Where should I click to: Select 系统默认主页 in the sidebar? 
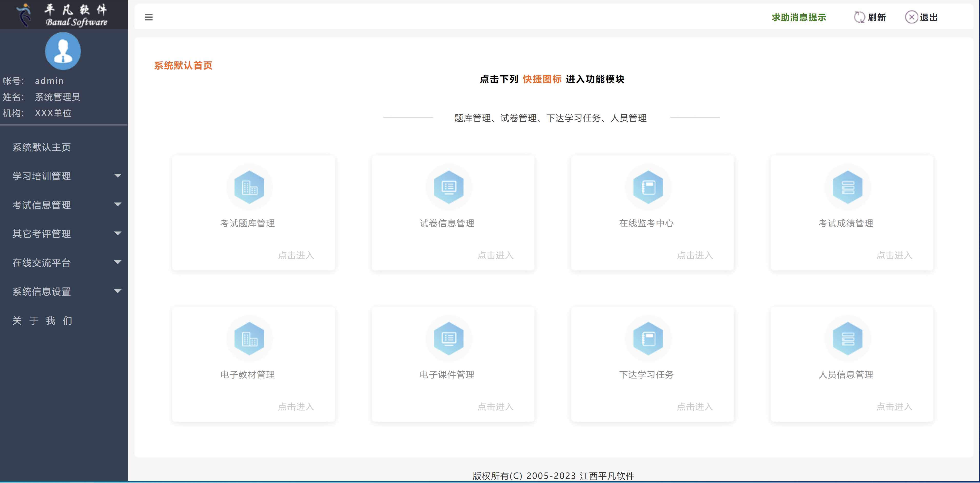[42, 147]
